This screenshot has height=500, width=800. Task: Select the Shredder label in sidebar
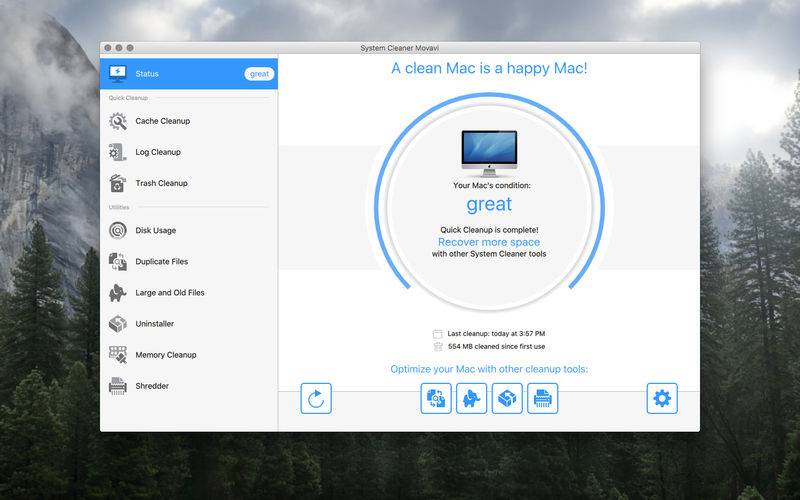(x=152, y=386)
